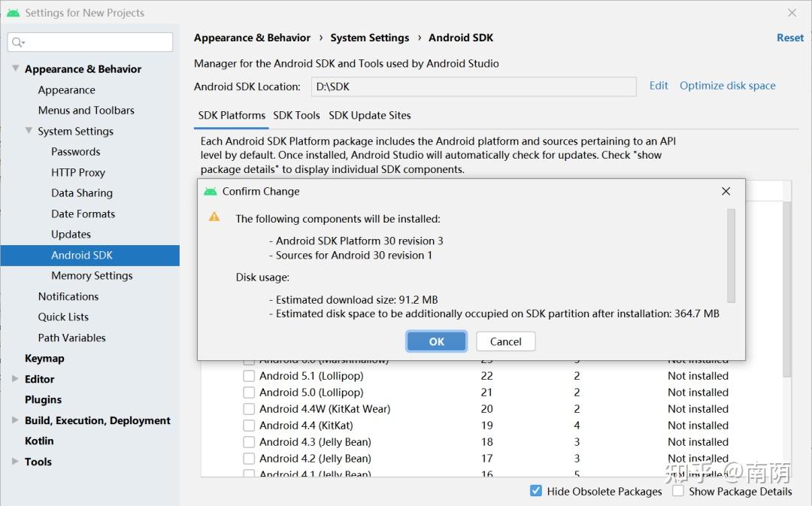The width and height of the screenshot is (812, 506).
Task: Switch to the SDK Tools tab
Action: click(296, 115)
